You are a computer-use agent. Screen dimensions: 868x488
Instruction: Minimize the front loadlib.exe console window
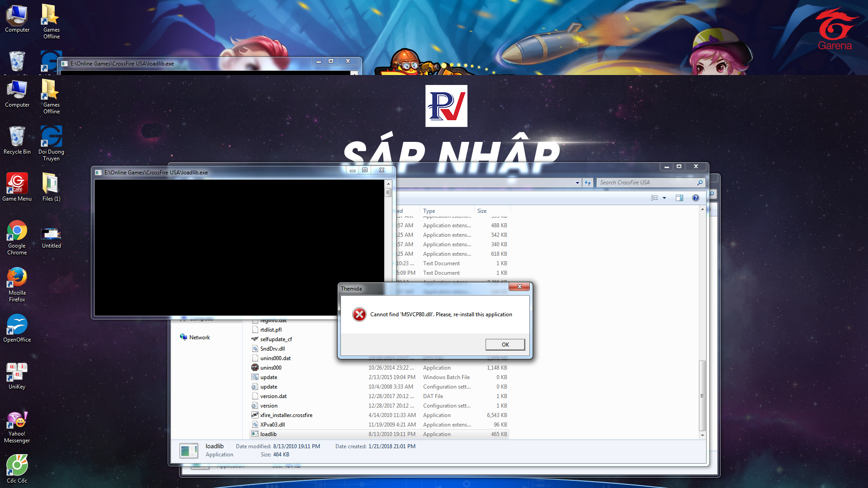pos(352,170)
